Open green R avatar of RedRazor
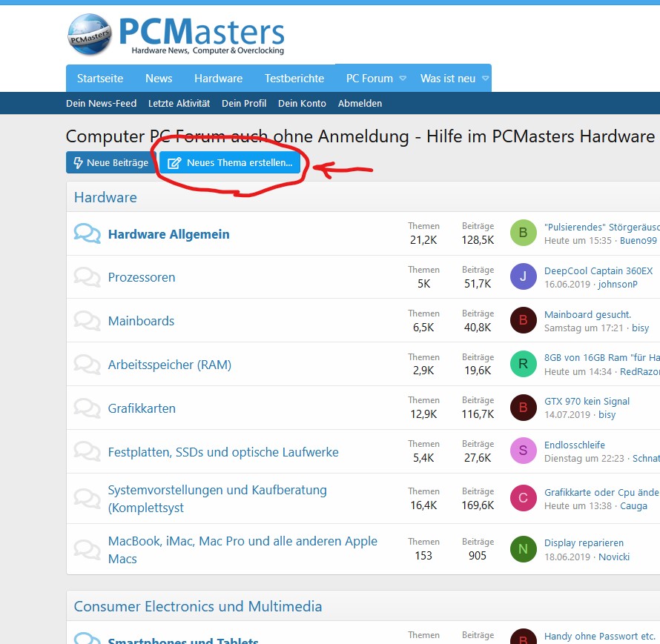Viewport: 660px width, 644px height. [524, 364]
